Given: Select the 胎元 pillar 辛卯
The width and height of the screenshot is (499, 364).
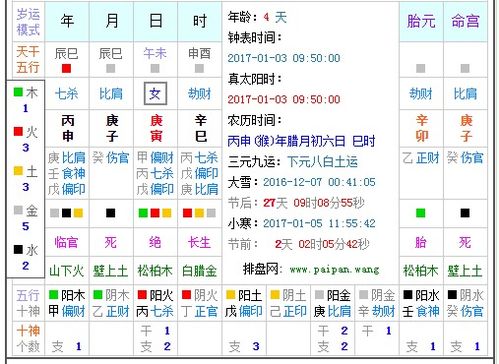Looking at the screenshot, I should tap(422, 128).
